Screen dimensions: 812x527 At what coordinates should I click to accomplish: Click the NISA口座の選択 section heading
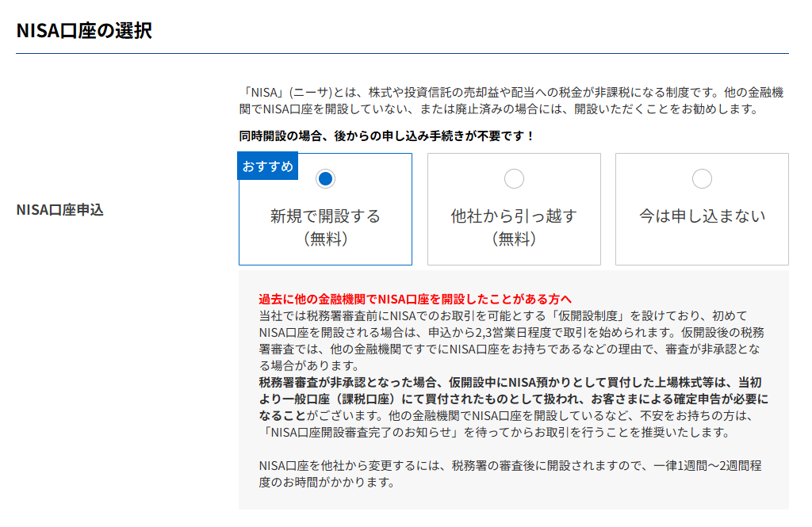coord(84,31)
